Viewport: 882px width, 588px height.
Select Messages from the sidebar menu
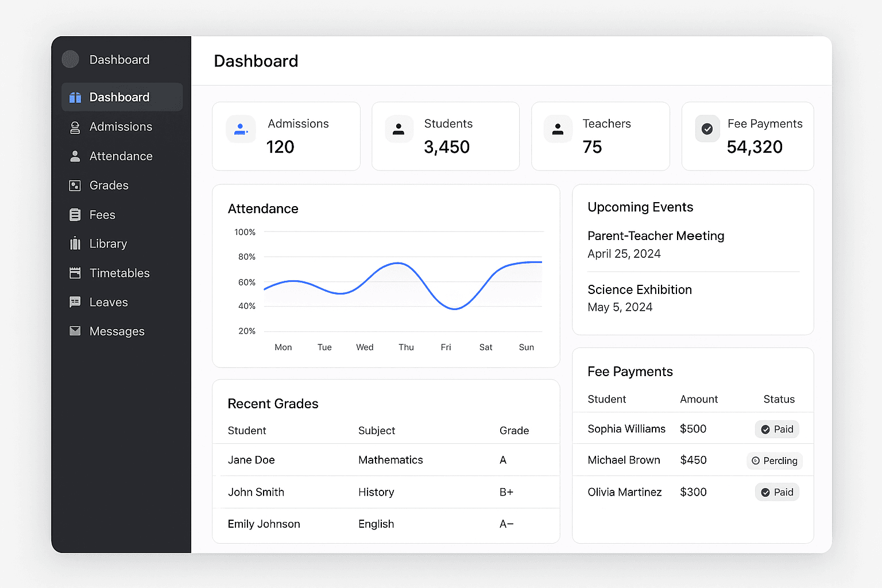pos(117,331)
